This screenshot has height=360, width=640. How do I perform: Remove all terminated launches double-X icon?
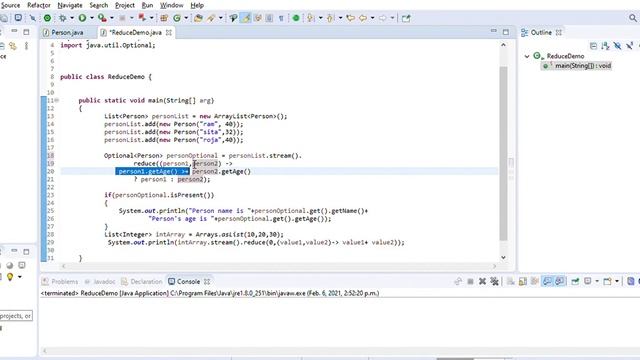(x=494, y=281)
